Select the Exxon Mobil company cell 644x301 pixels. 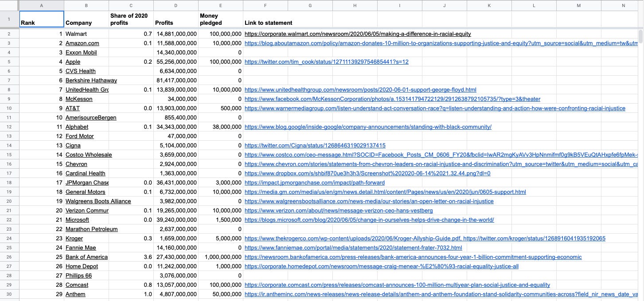(86, 53)
